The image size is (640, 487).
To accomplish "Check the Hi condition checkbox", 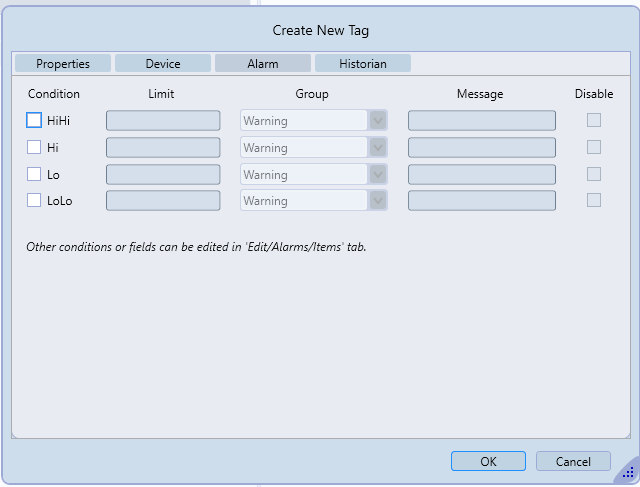I will [34, 148].
